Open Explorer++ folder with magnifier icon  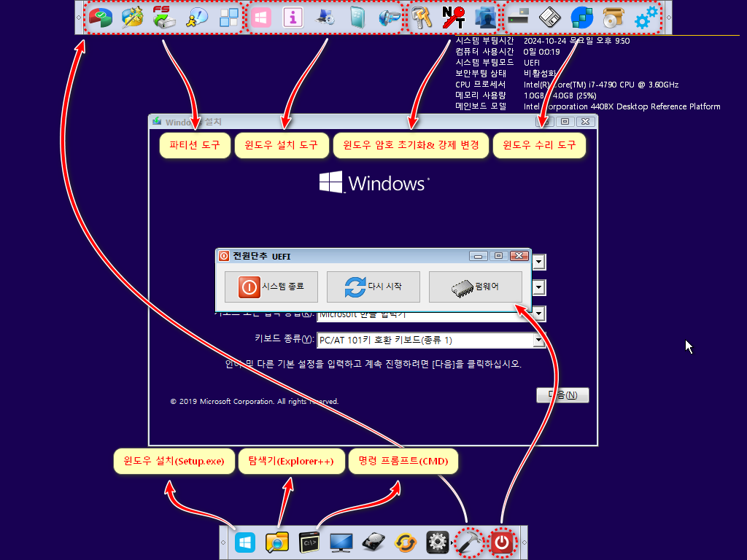277,542
